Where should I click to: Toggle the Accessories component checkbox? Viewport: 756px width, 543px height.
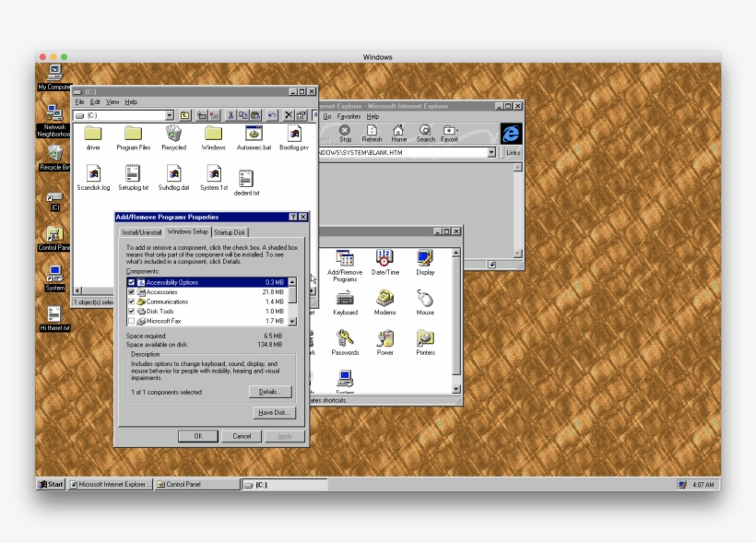[131, 292]
